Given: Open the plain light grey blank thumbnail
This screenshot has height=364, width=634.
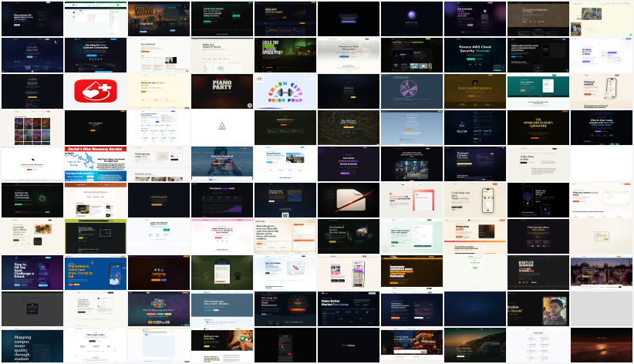Looking at the screenshot, I should coord(602,308).
